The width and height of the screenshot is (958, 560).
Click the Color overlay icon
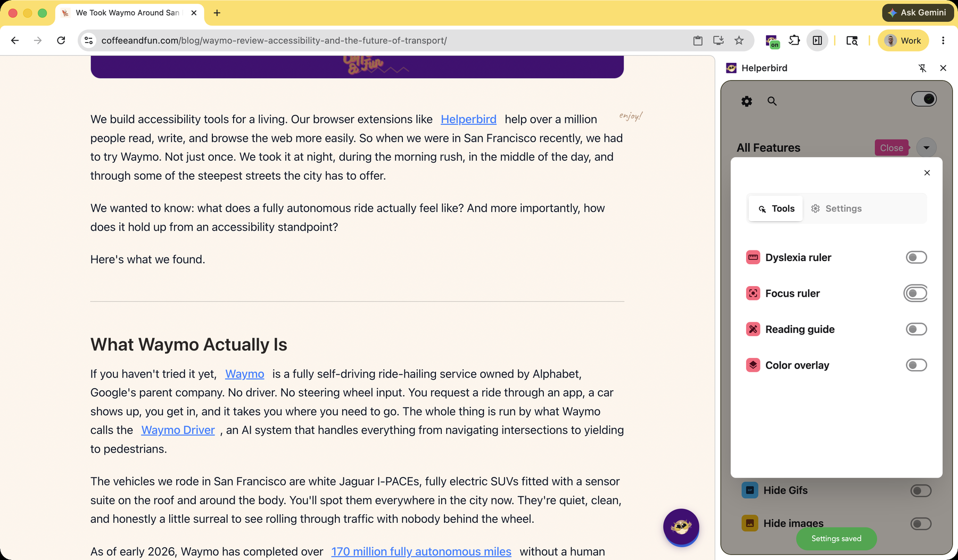[753, 365]
